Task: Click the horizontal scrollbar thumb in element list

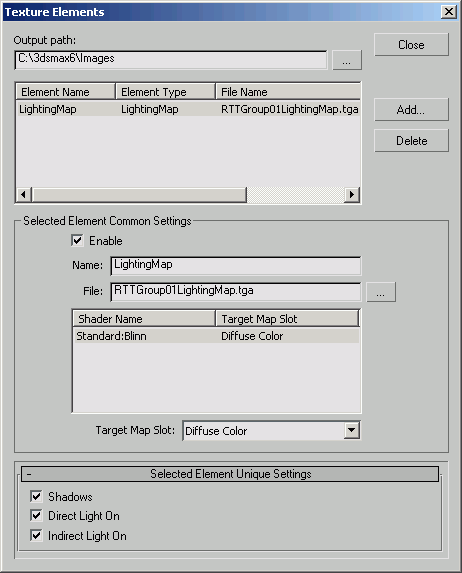Action: point(139,194)
